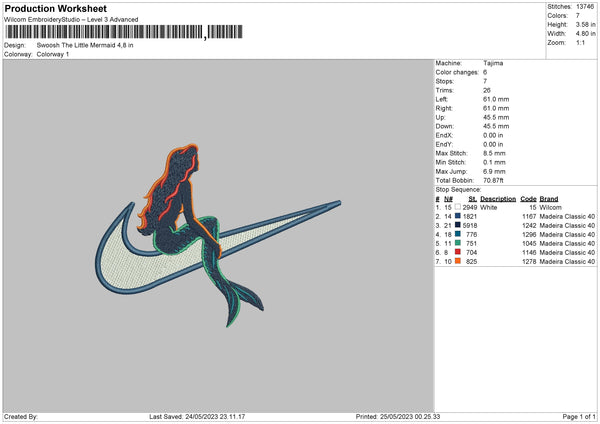Click the 'Color changes:' label
600x424 pixels.
[457, 72]
